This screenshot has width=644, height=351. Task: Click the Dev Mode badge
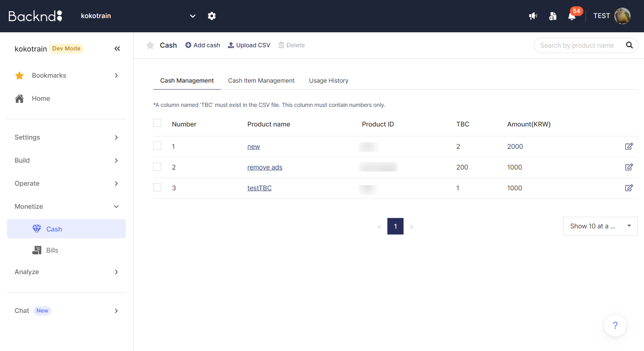point(66,48)
